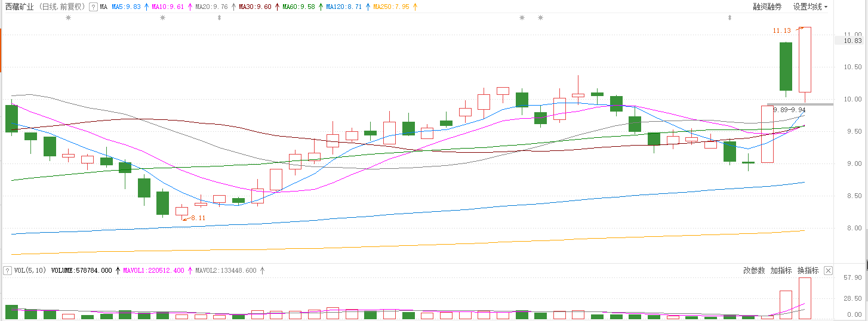The image size is (868, 321).
Task: Click the 11.13 high price label
Action: [781, 30]
